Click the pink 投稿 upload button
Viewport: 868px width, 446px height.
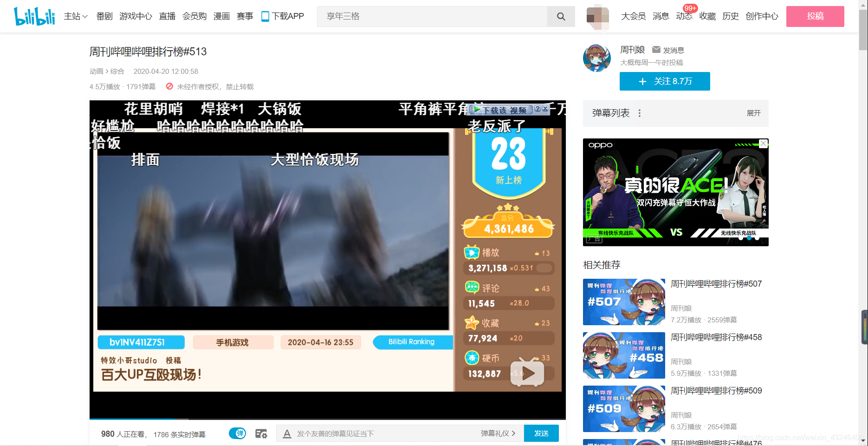[815, 16]
